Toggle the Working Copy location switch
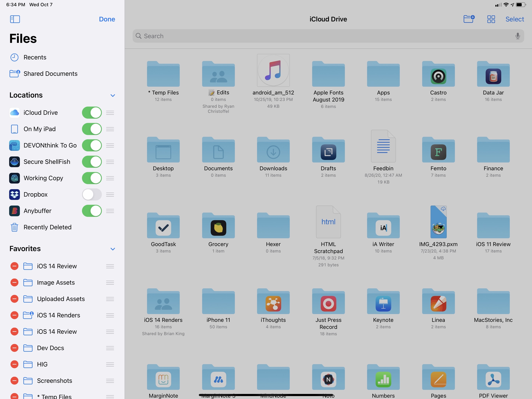This screenshot has width=532, height=399. click(92, 178)
